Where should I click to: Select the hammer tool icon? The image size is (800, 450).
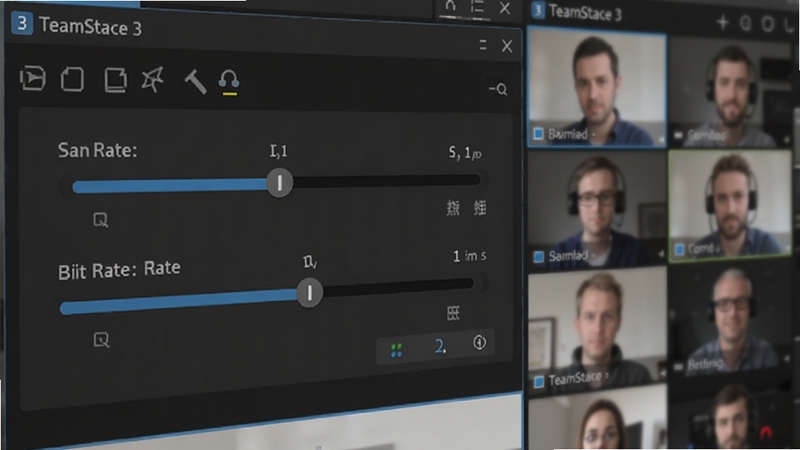tap(195, 81)
